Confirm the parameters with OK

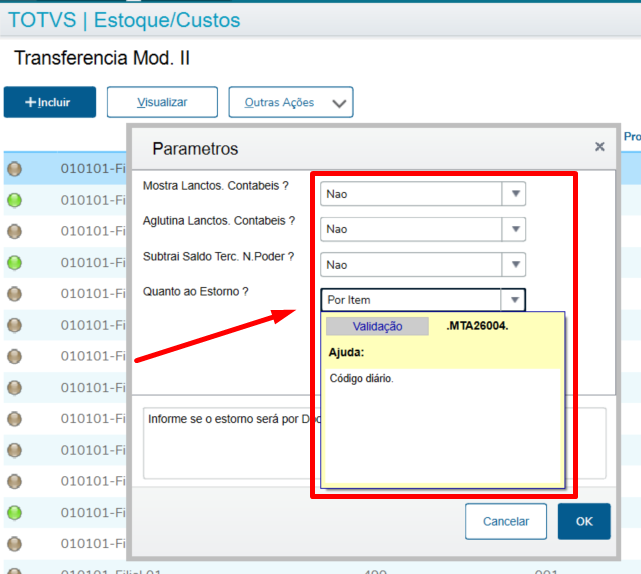pyautogui.click(x=584, y=521)
